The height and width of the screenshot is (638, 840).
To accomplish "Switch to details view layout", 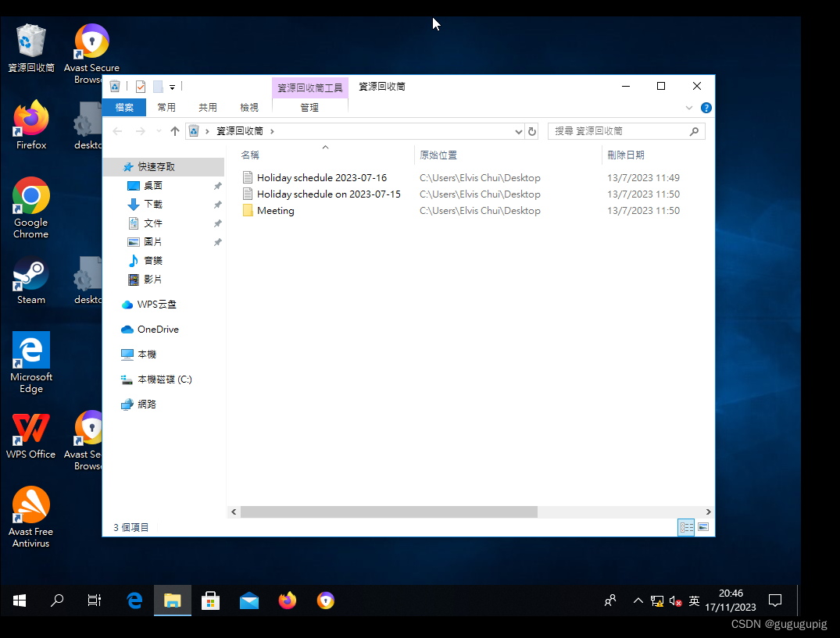I will [x=686, y=528].
